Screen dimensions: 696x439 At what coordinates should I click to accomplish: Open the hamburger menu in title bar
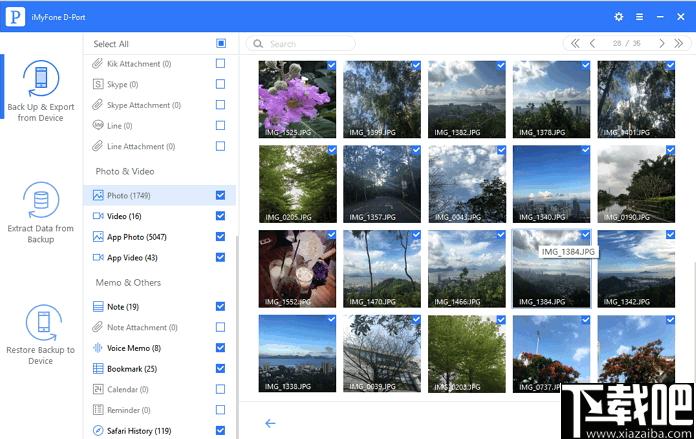(x=639, y=17)
